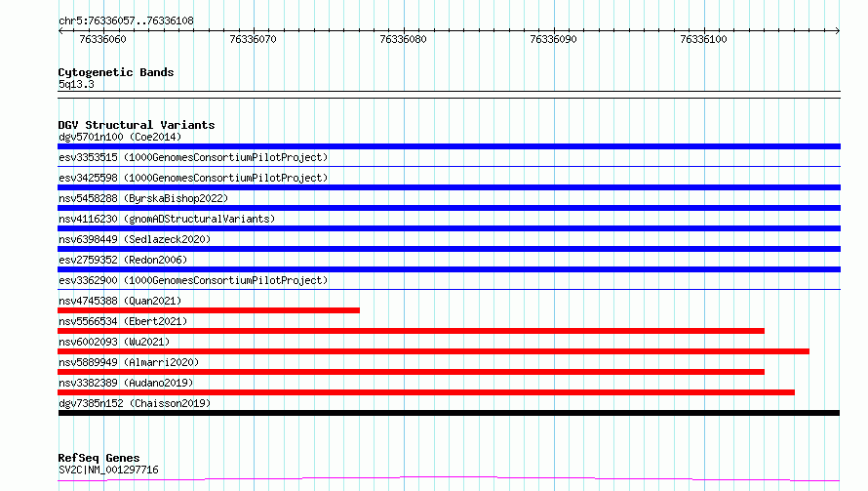Click the thin blue esv3353515 line
Image resolution: width=868 pixels, height=491 pixels.
(x=449, y=166)
